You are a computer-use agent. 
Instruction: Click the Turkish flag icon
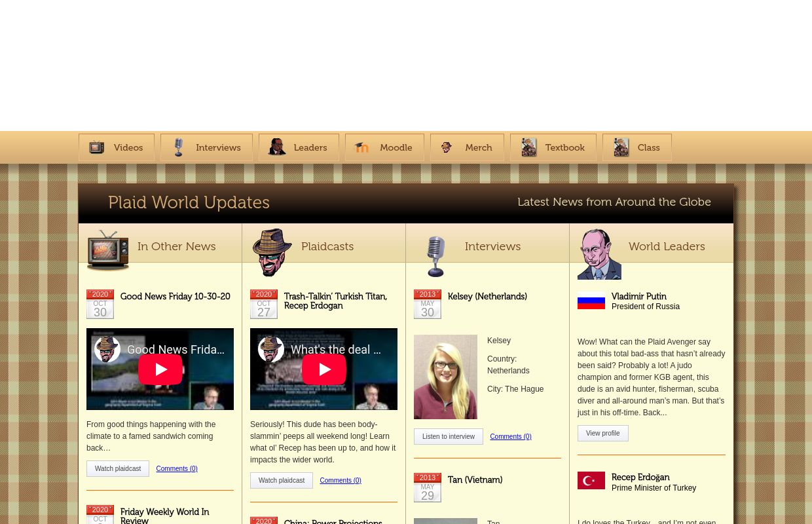[591, 481]
